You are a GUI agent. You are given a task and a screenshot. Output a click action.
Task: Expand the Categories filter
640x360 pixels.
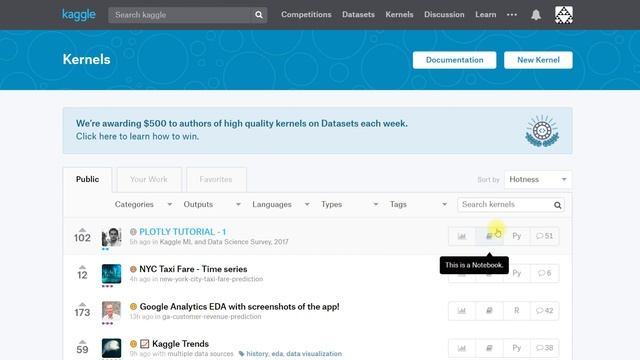pos(143,204)
